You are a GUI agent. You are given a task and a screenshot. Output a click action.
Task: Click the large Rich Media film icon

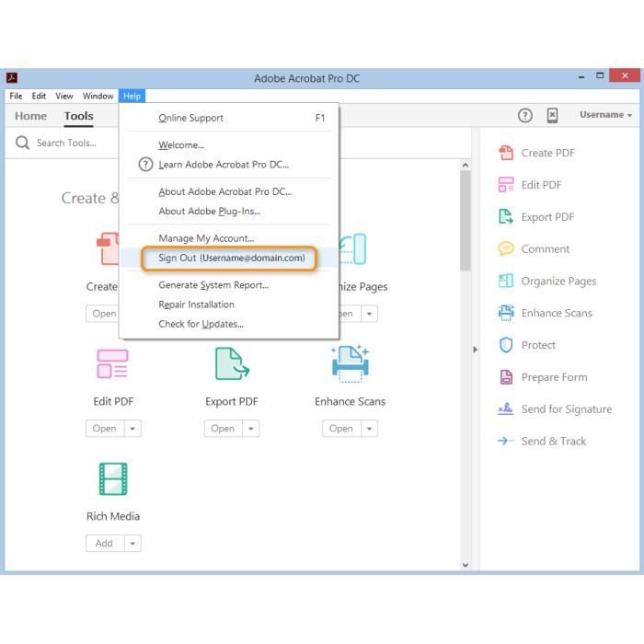(113, 479)
